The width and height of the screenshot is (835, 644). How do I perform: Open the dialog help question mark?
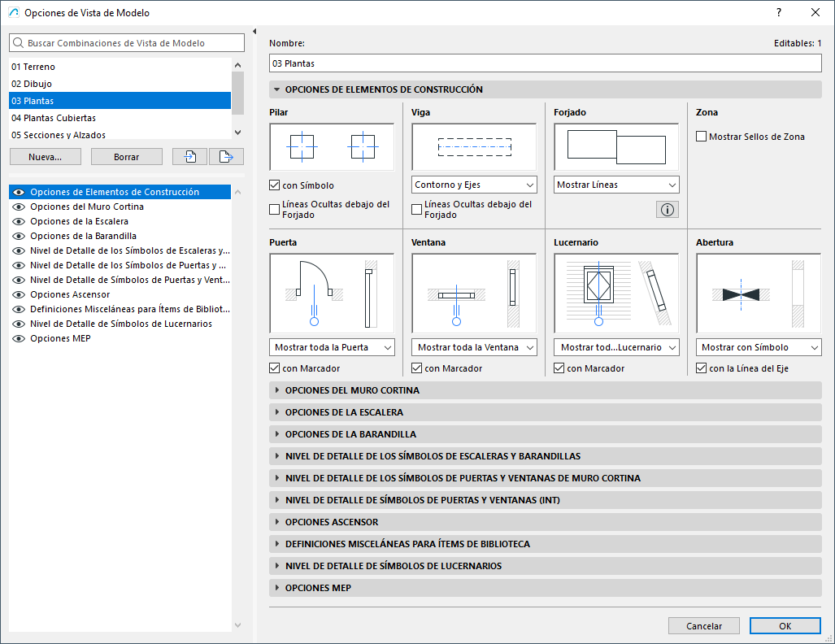point(778,12)
